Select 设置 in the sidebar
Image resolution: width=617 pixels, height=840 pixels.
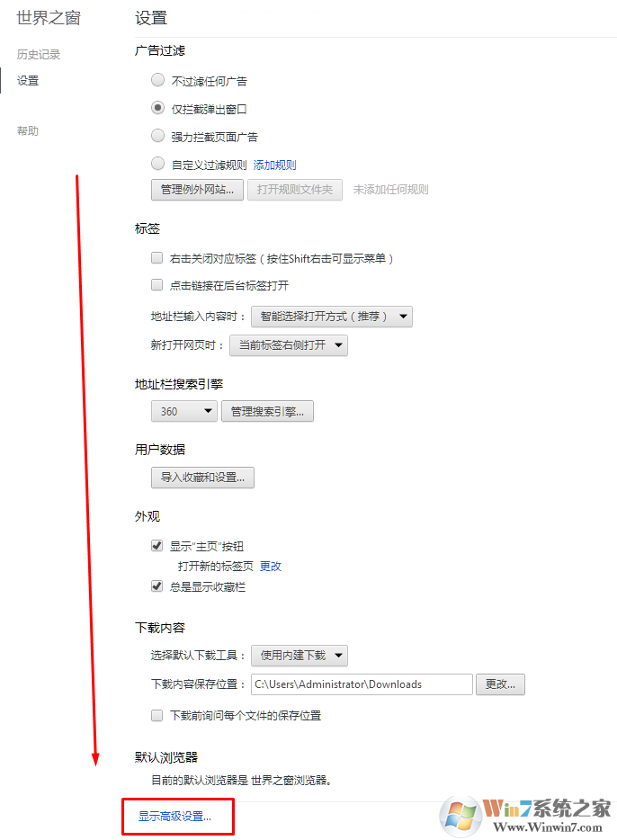[28, 81]
